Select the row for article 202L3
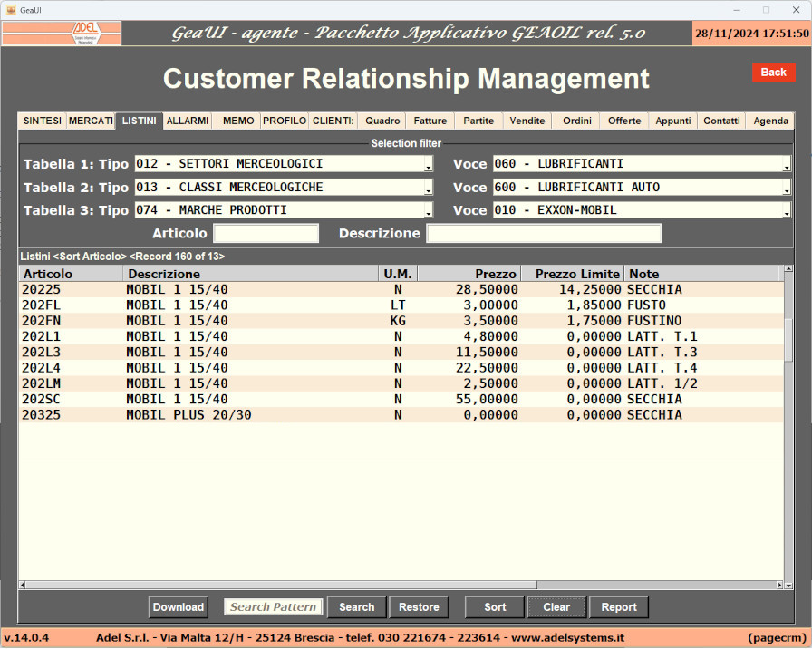Screen dimensions: 812x649 pyautogui.click(x=401, y=353)
